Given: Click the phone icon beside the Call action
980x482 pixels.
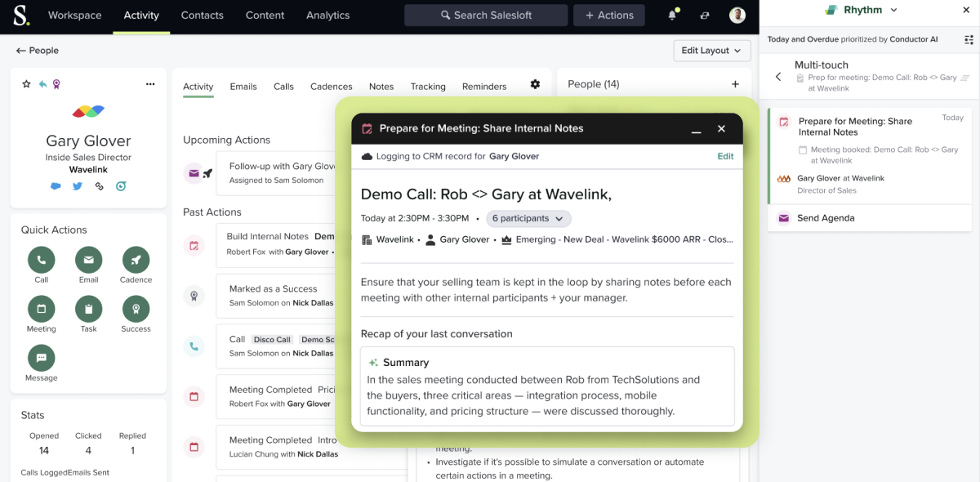Looking at the screenshot, I should tap(194, 346).
